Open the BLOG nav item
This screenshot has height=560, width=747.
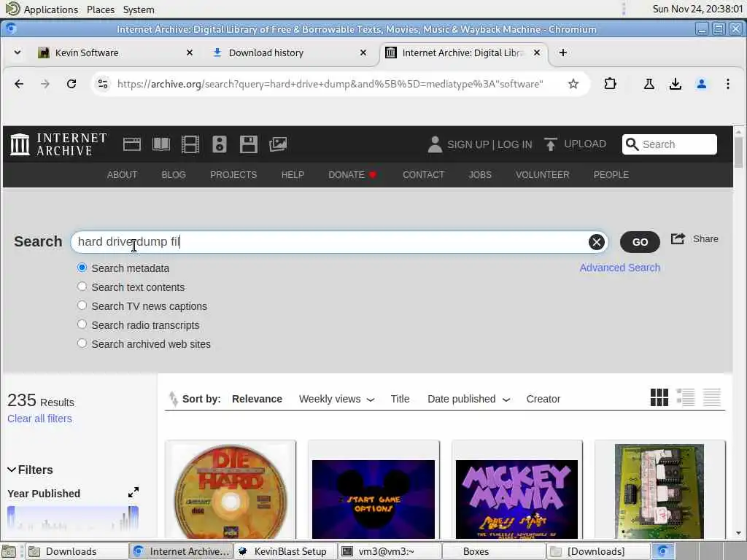[174, 175]
